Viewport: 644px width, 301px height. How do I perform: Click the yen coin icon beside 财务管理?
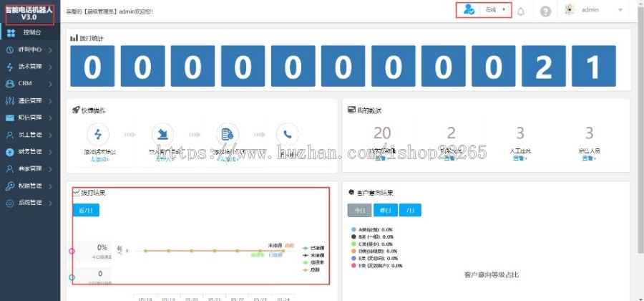10,152
